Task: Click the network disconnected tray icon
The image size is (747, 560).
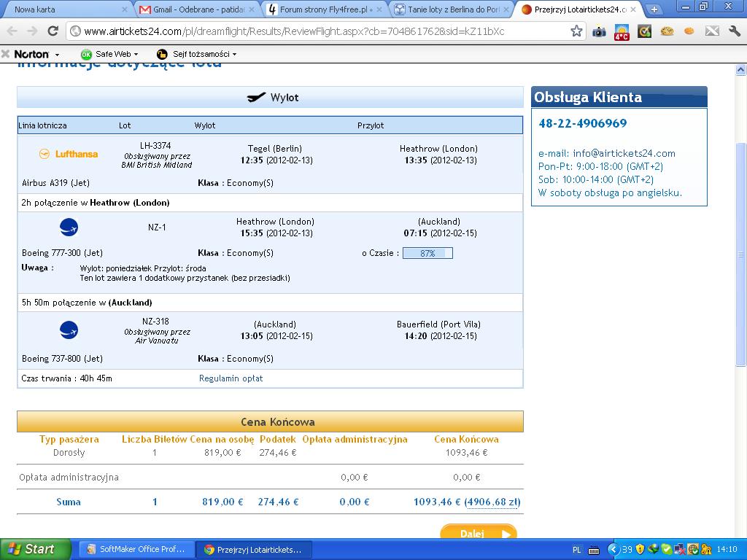Action: (679, 550)
